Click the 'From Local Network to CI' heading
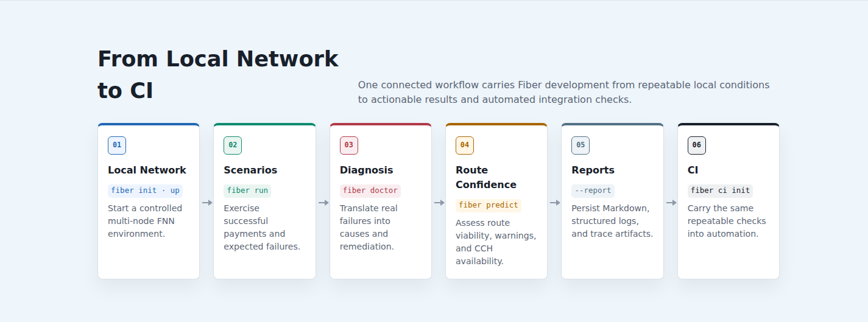 [x=218, y=74]
